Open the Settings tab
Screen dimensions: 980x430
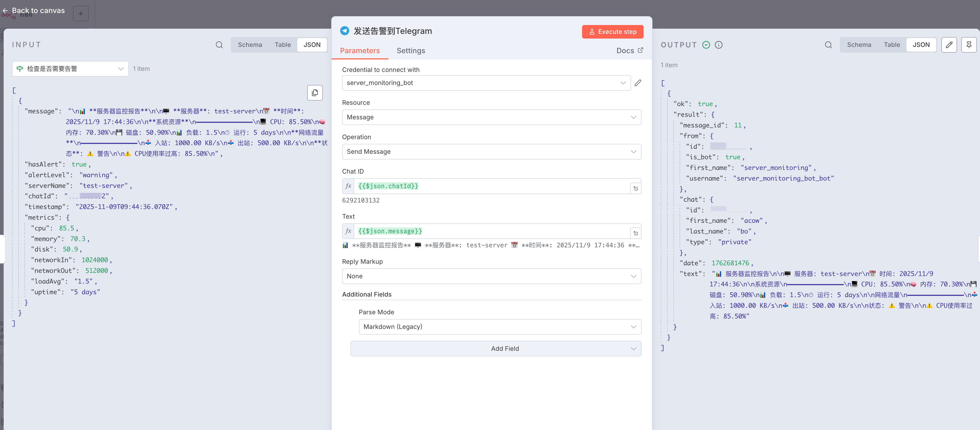tap(410, 51)
